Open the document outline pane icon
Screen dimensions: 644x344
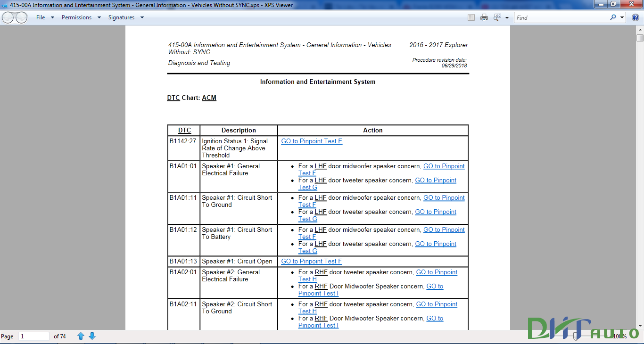(471, 17)
